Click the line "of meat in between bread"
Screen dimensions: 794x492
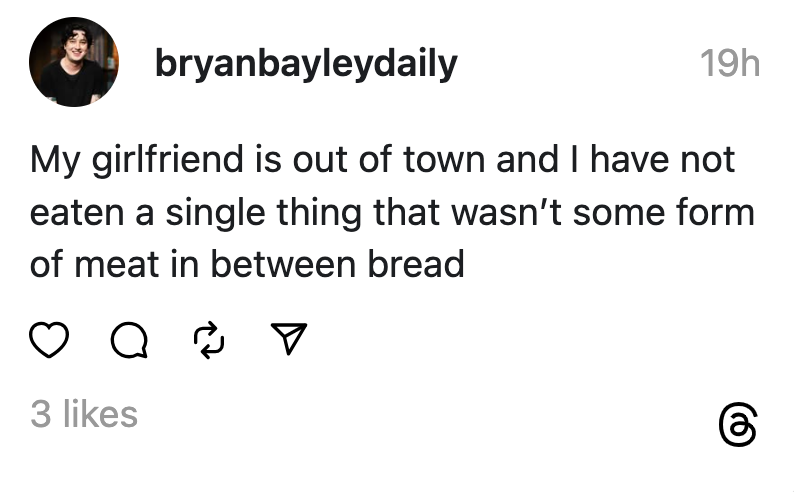pyautogui.click(x=248, y=264)
